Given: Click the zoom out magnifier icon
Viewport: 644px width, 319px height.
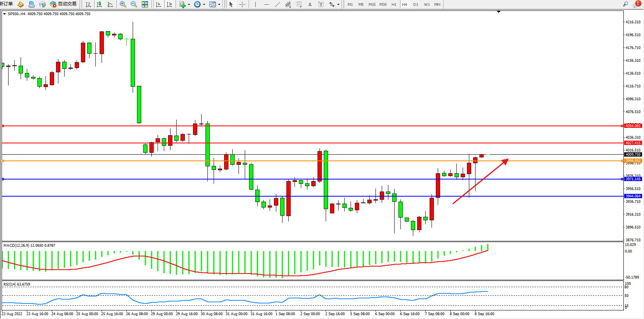Looking at the screenshot, I should tap(134, 4).
